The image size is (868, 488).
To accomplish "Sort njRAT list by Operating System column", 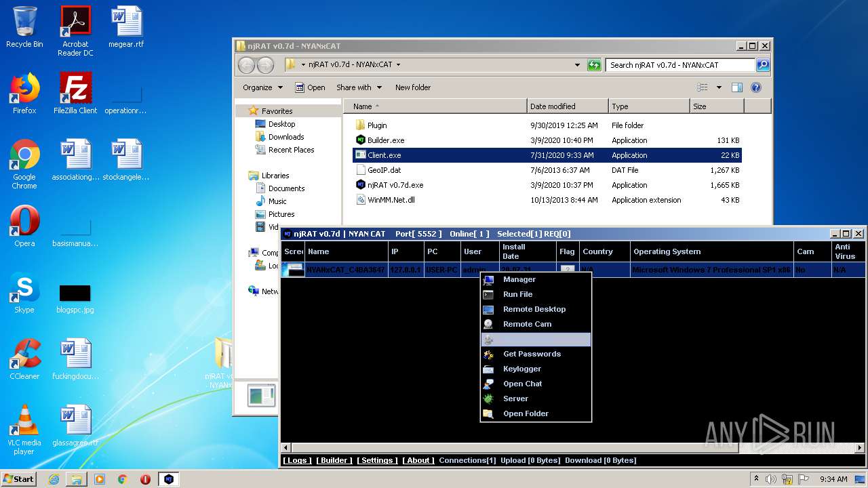I will (x=711, y=251).
